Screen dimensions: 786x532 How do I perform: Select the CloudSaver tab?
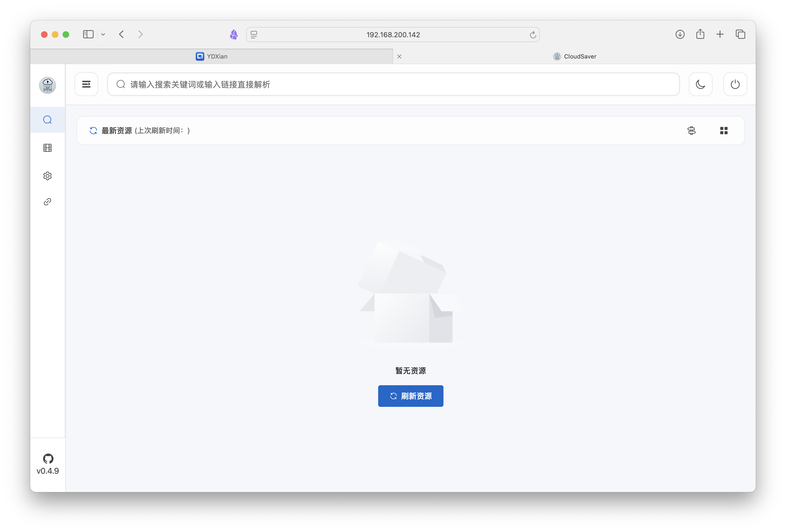[574, 56]
